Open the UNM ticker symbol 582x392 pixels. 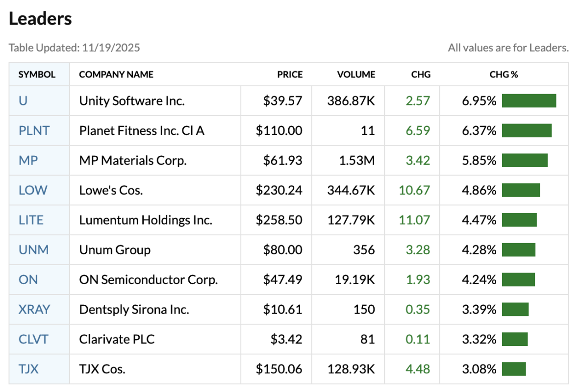pos(33,250)
